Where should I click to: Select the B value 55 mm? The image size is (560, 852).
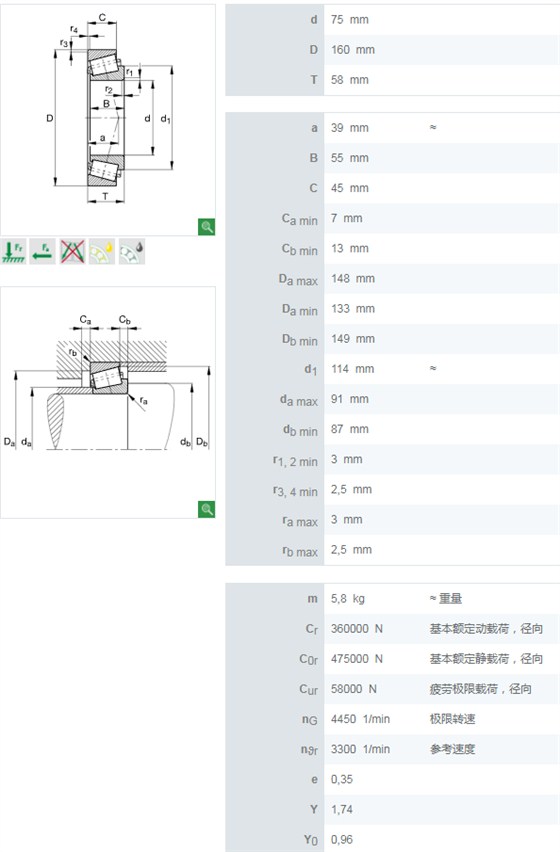tap(350, 158)
